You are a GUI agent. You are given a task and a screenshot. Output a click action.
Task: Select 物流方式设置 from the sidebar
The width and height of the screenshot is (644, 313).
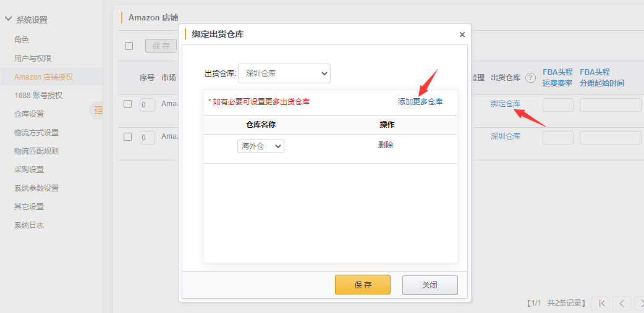click(36, 133)
